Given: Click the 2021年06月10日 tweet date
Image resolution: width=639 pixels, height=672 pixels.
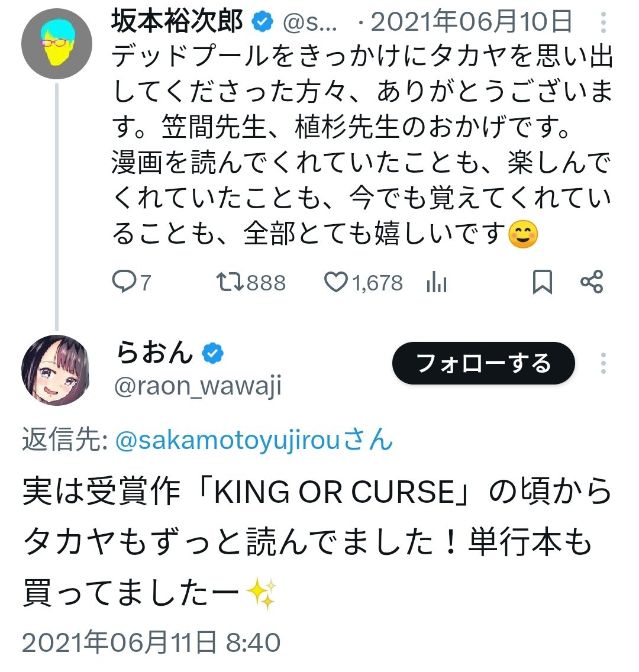Looking at the screenshot, I should (x=472, y=22).
